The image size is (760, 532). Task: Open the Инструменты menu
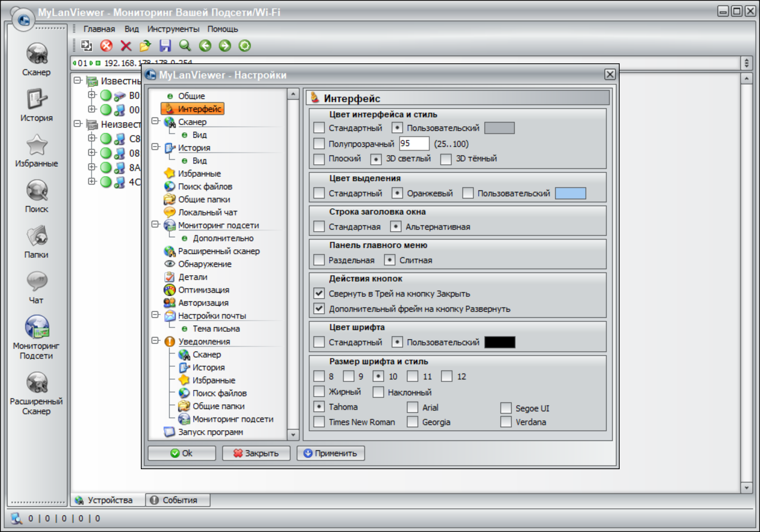point(173,29)
